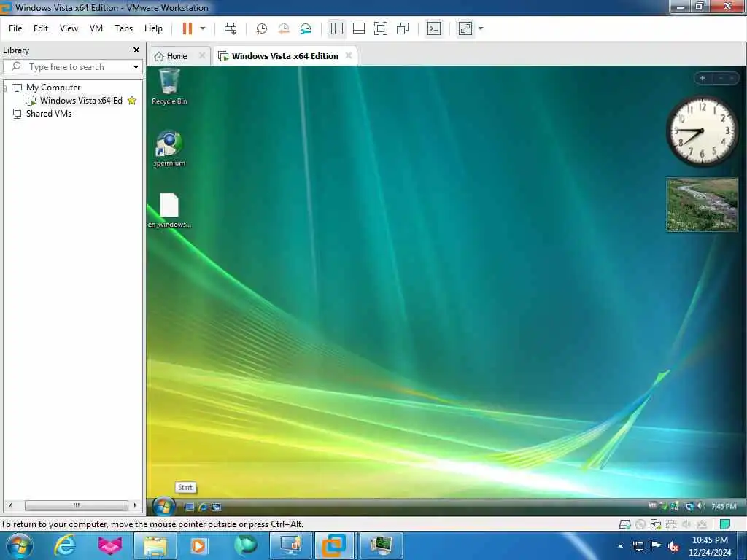Screen dimensions: 747x560
Task: Click the library horizontal scrollbar thumb
Action: tap(76, 505)
